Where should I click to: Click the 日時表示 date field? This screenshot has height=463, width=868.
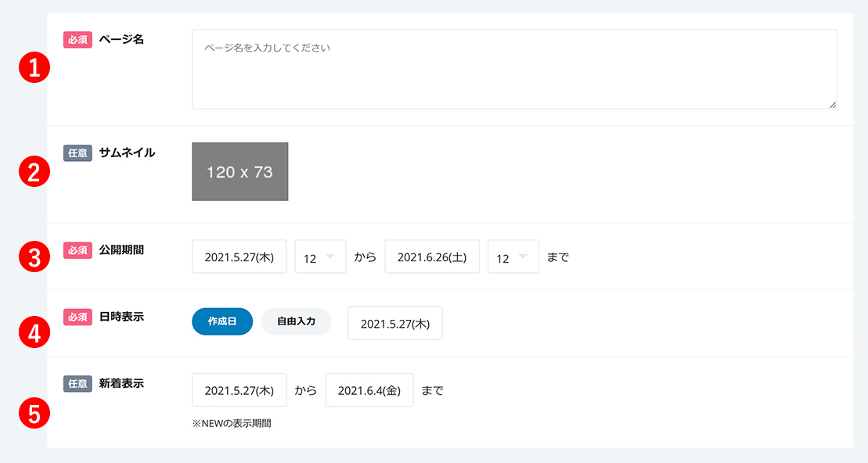click(x=395, y=324)
